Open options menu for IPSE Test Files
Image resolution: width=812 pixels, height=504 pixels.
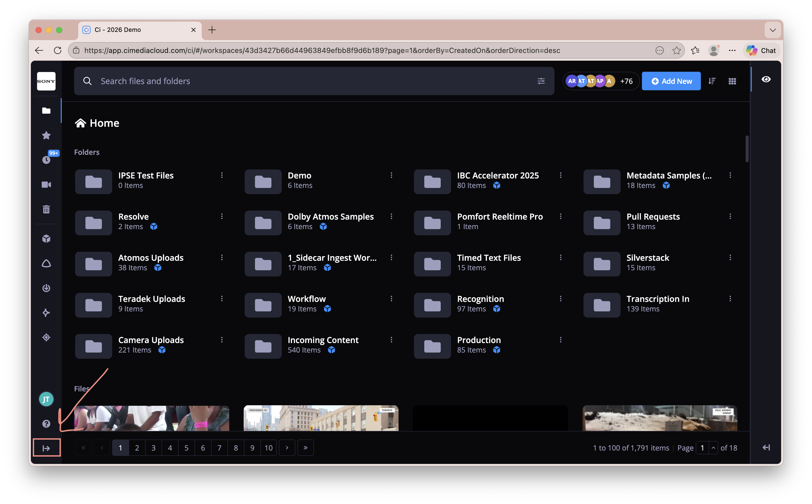coord(222,175)
